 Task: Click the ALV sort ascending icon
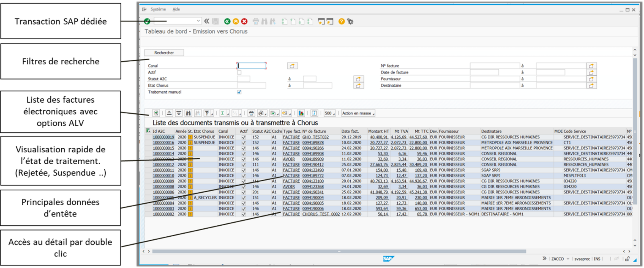click(169, 113)
